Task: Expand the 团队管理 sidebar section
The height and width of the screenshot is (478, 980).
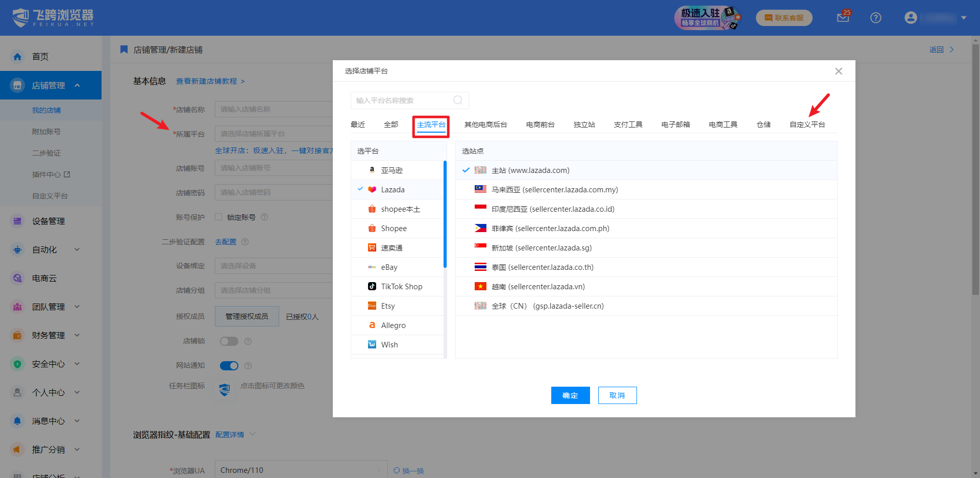Action: click(78, 307)
